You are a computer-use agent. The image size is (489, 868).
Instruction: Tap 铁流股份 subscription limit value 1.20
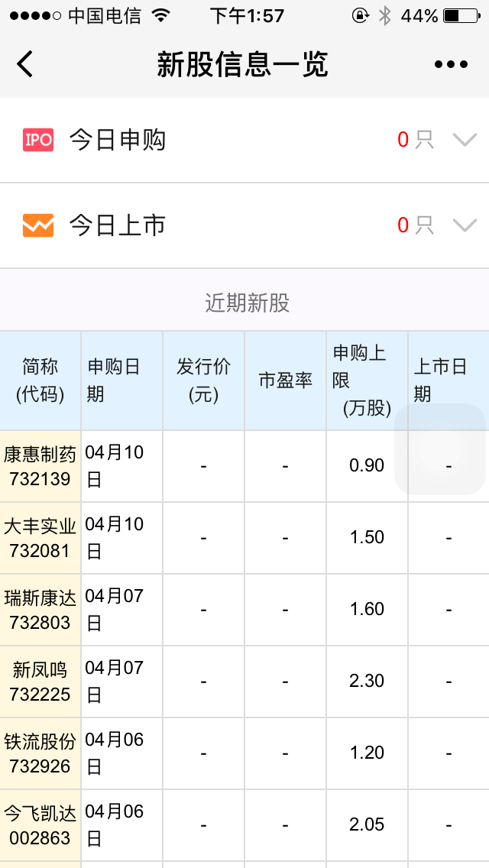(x=367, y=753)
